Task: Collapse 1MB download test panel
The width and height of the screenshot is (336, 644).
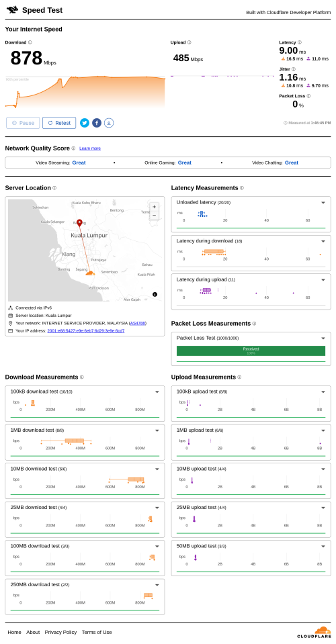Action: [x=157, y=430]
